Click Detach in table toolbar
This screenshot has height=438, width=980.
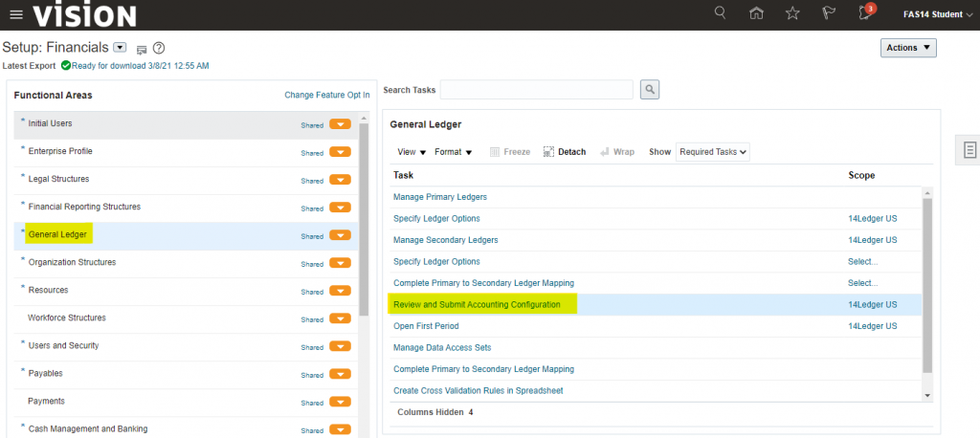(565, 151)
